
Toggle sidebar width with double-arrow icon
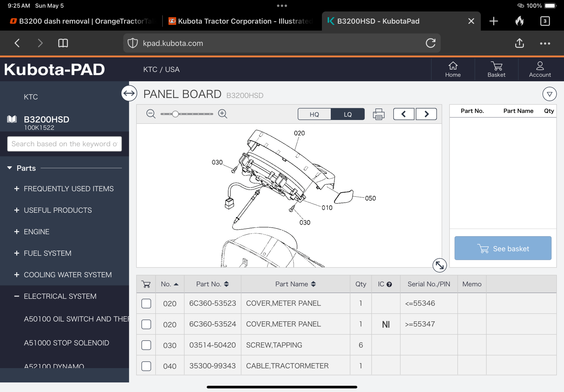pos(129,93)
